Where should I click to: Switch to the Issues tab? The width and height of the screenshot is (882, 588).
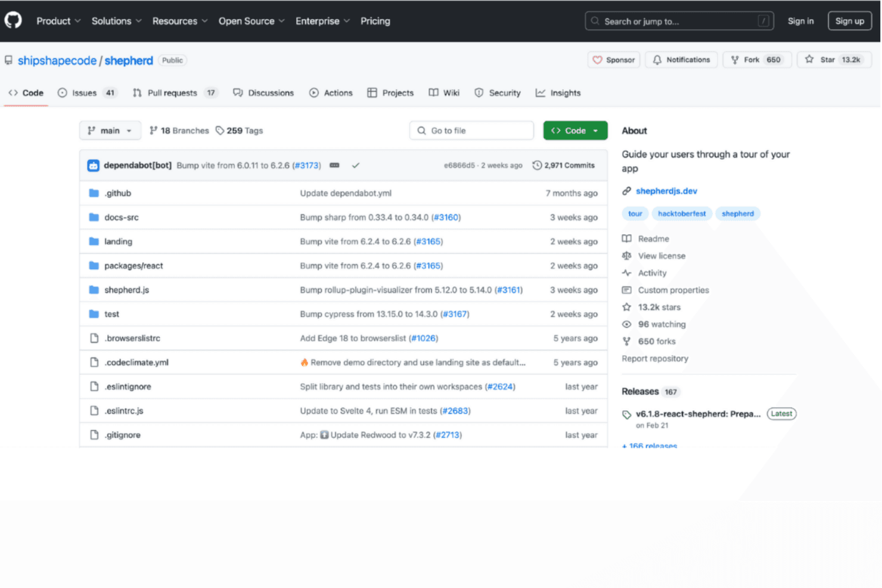87,93
